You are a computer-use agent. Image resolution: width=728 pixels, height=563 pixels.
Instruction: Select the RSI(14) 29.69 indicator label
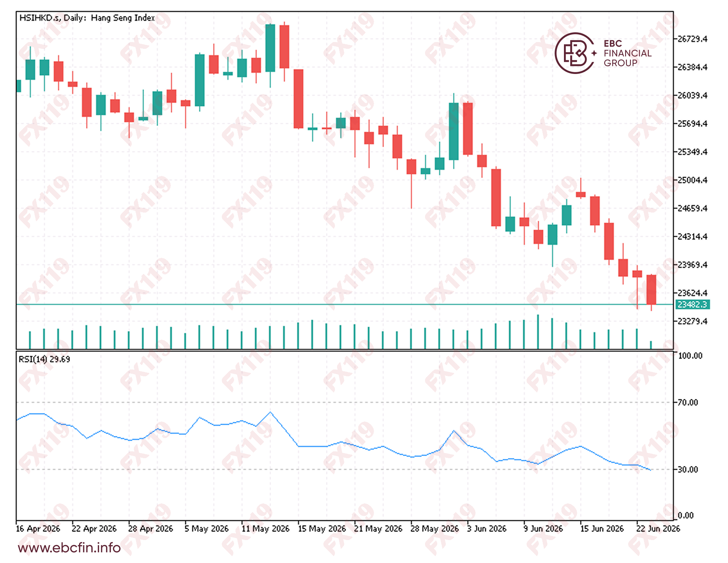[45, 359]
